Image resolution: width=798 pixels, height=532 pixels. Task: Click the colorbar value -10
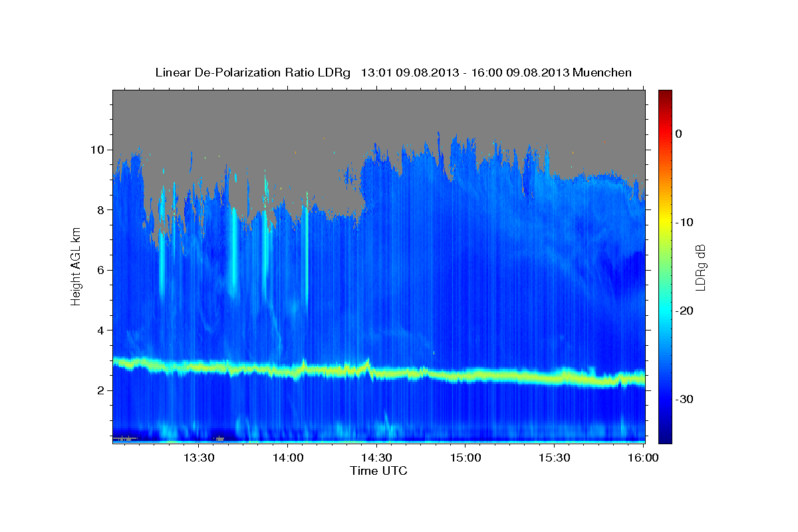point(684,222)
